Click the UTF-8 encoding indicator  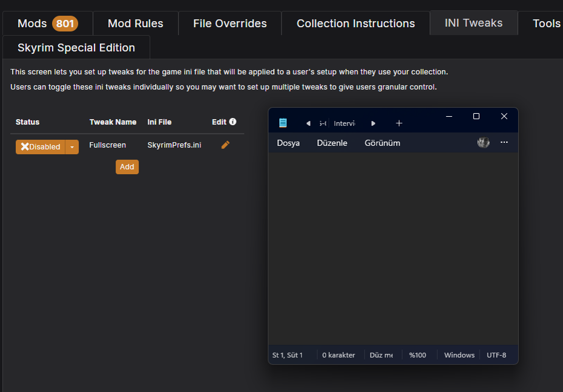tap(496, 354)
